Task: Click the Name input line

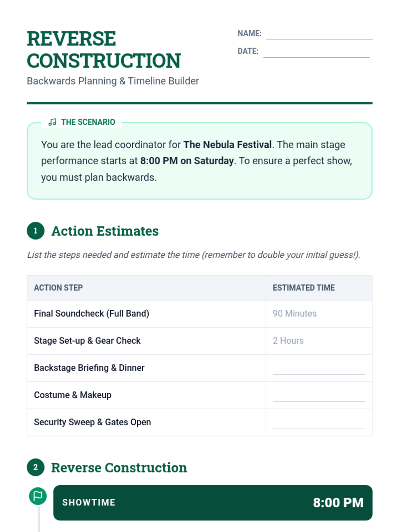Action: [319, 35]
